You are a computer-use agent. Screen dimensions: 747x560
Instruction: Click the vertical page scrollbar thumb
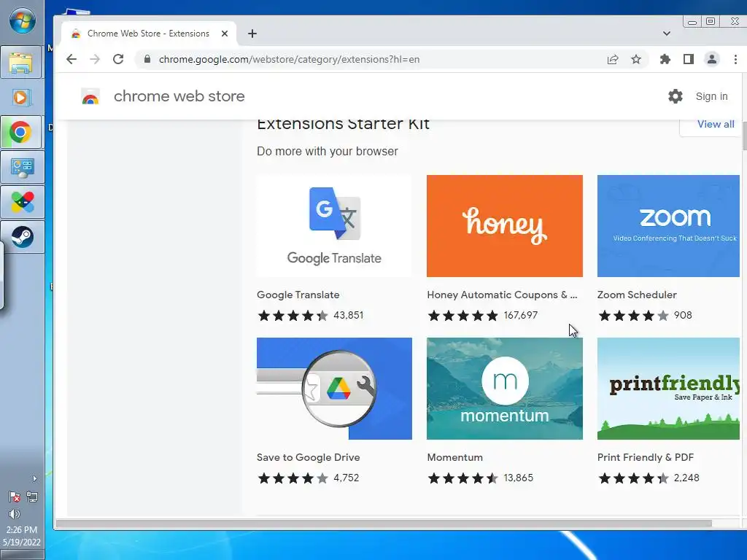pyautogui.click(x=744, y=136)
